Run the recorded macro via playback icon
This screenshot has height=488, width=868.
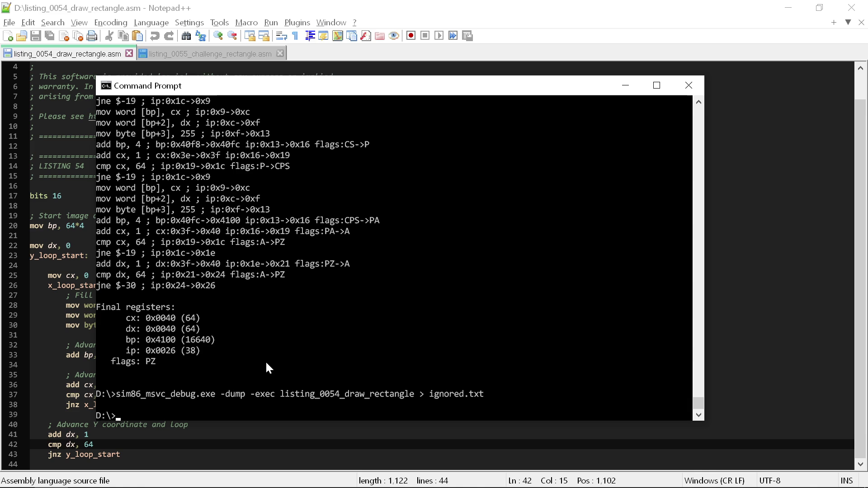439,35
